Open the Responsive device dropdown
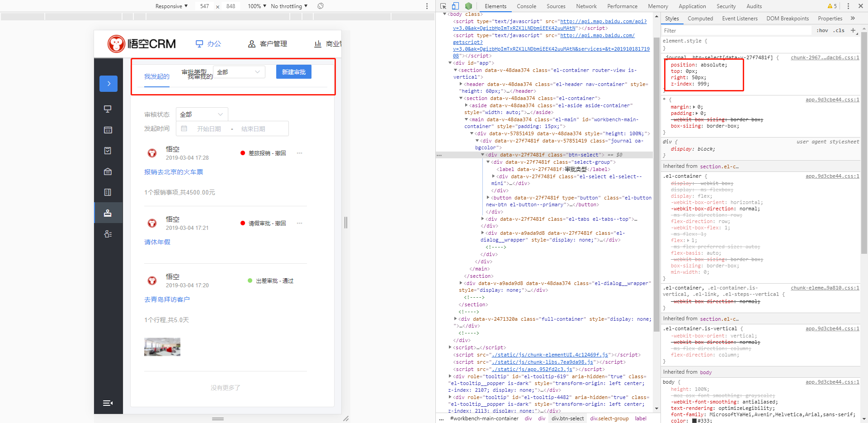The image size is (868, 423). pos(171,6)
